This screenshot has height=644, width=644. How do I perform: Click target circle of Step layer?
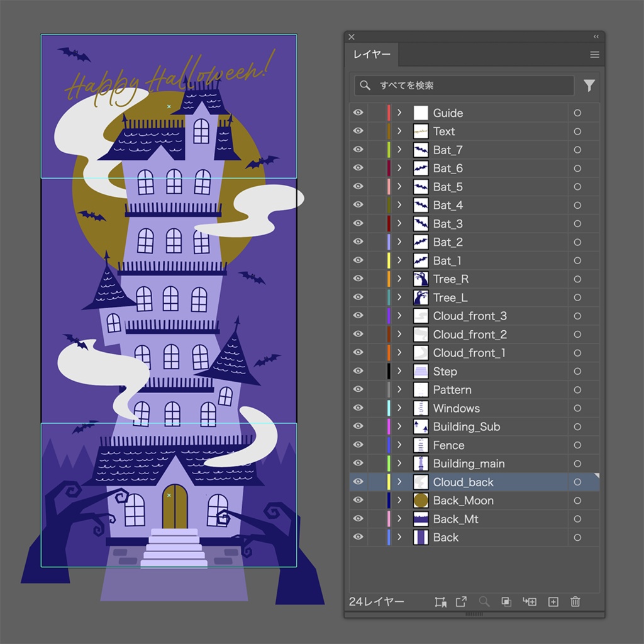577,371
